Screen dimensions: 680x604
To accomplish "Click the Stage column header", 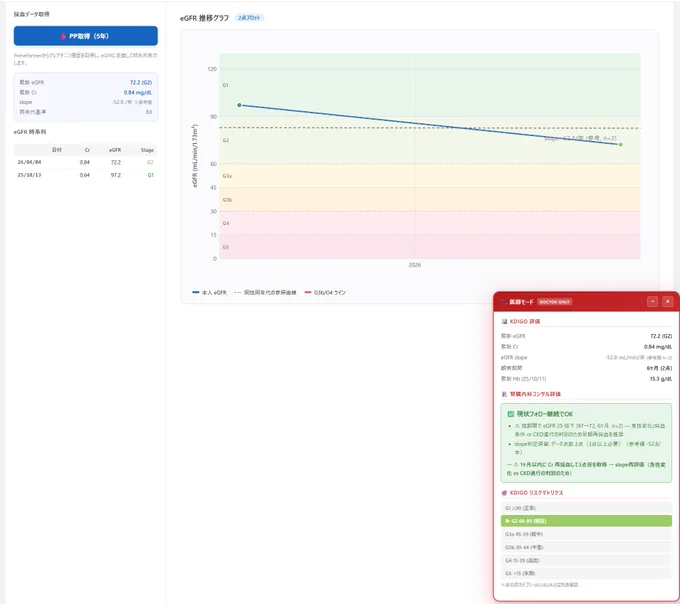I will (147, 150).
